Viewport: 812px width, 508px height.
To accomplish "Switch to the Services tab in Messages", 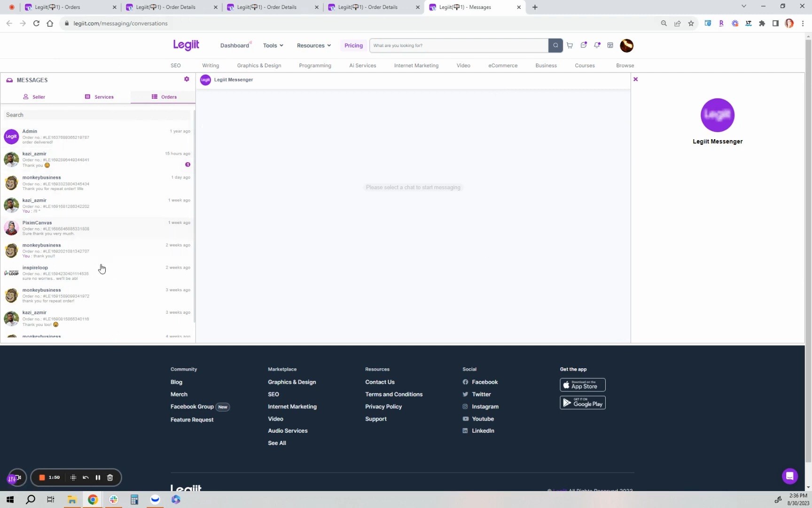I will 99,97.
